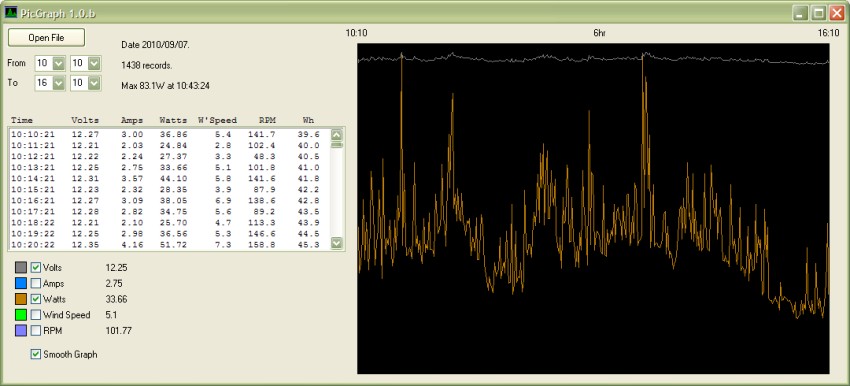
Task: Enable the Wind Speed checkbox
Action: click(36, 314)
